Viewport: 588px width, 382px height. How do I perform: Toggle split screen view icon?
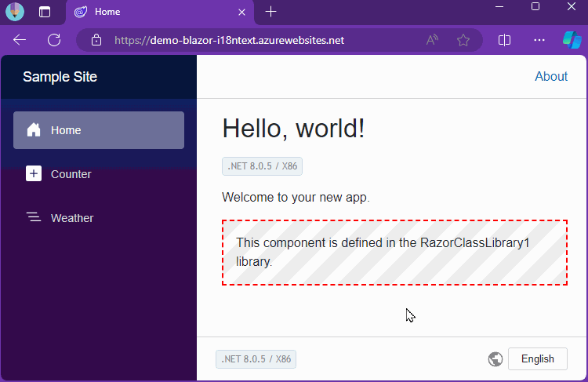click(504, 40)
